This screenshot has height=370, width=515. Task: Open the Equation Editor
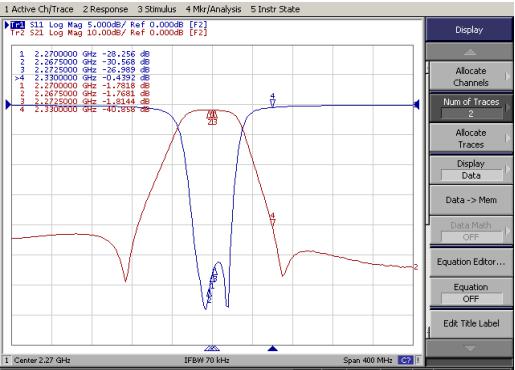pyautogui.click(x=471, y=262)
